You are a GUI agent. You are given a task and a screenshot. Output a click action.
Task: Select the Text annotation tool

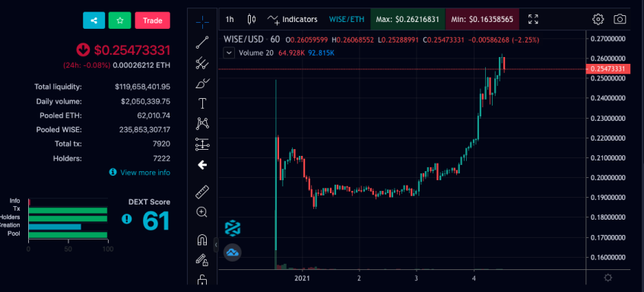tap(202, 103)
